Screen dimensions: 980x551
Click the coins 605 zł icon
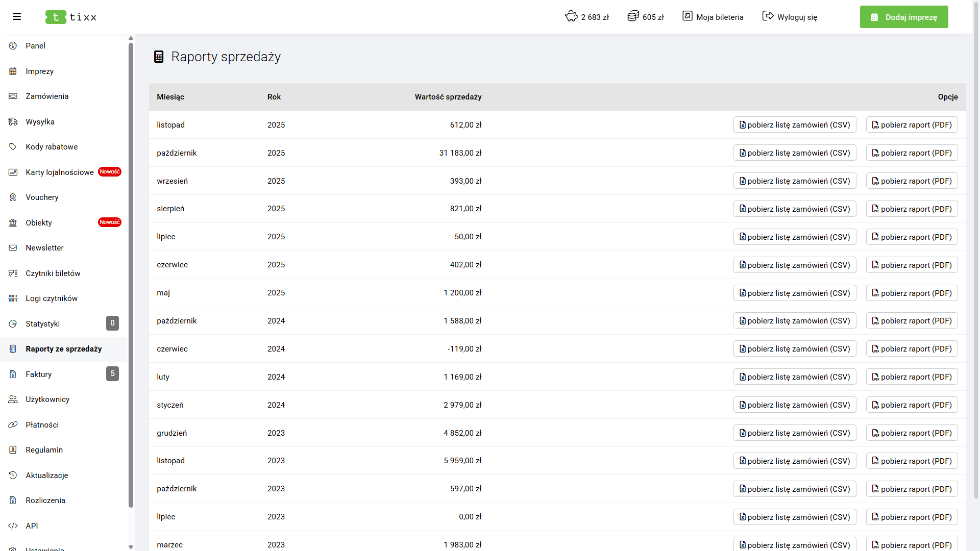click(x=633, y=16)
